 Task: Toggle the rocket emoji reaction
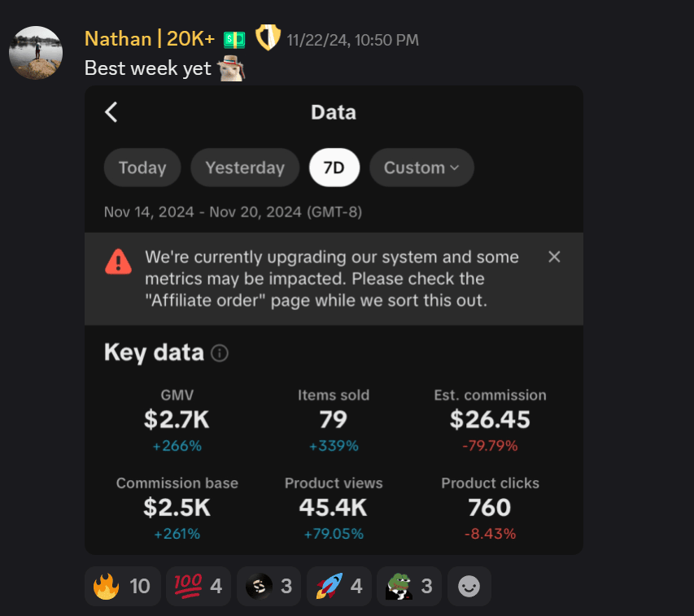point(338,586)
